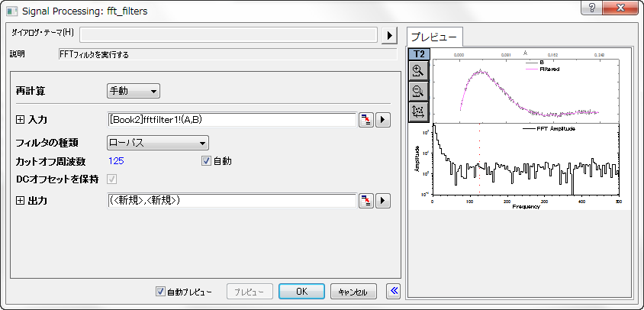The width and height of the screenshot is (644, 310).
Task: Open the dialog theme flyout arrow
Action: pos(389,35)
